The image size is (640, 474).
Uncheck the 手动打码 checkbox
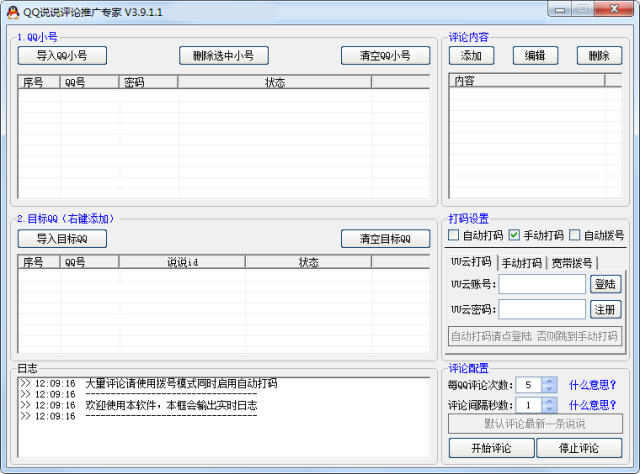click(514, 235)
